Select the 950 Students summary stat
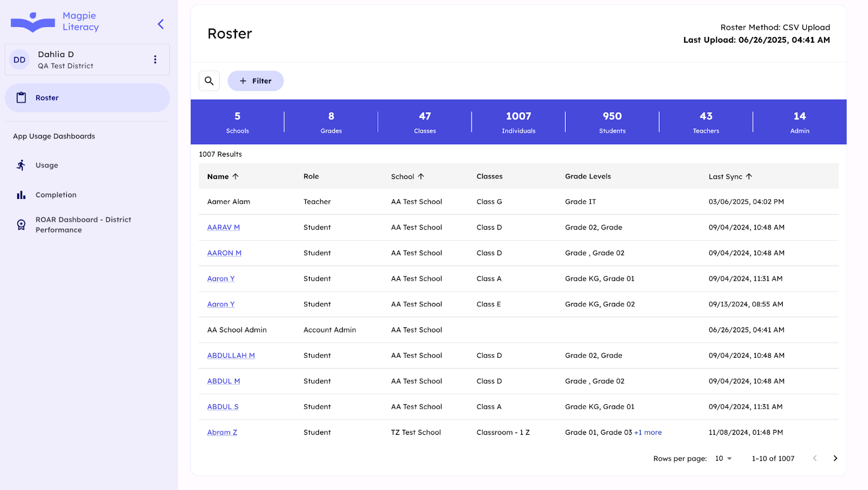Viewport: 868px width, 490px height. (x=612, y=122)
